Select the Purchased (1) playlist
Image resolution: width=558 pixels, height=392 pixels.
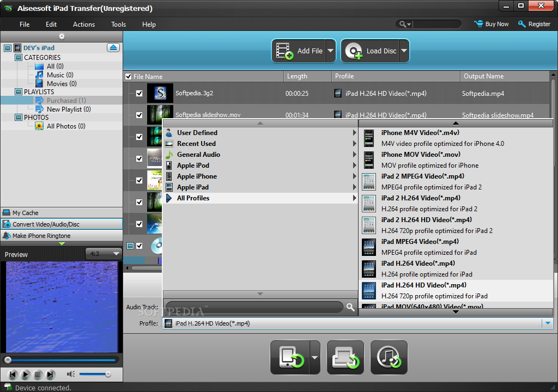[x=66, y=101]
